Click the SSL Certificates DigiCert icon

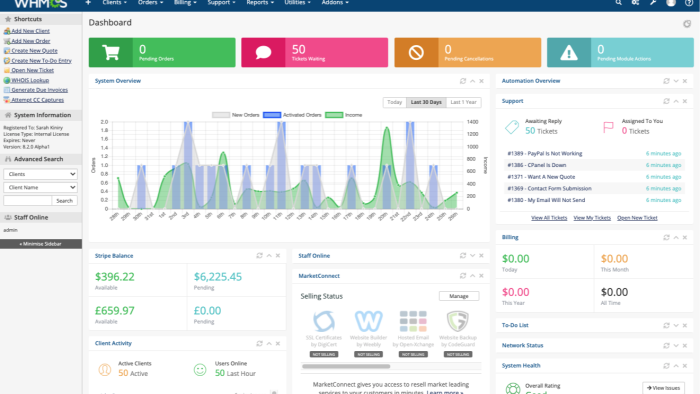click(324, 321)
